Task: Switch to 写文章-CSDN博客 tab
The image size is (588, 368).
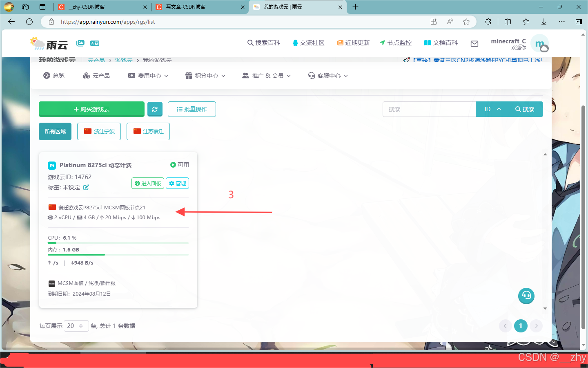Action: [200, 7]
